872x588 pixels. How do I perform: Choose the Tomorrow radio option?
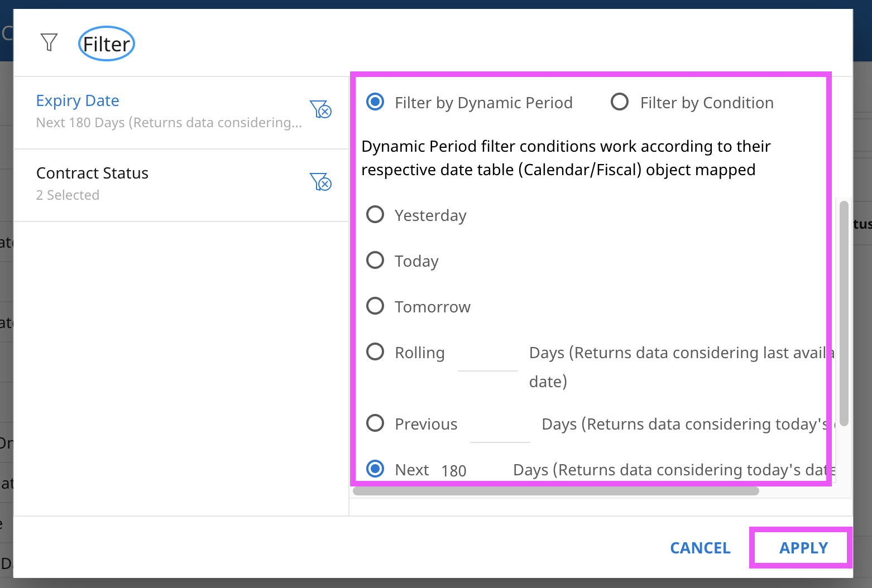[375, 306]
